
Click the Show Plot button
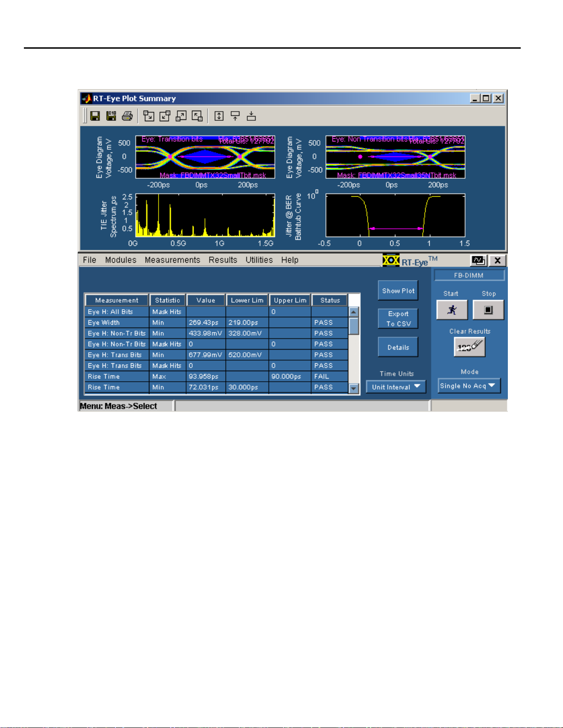(x=398, y=291)
